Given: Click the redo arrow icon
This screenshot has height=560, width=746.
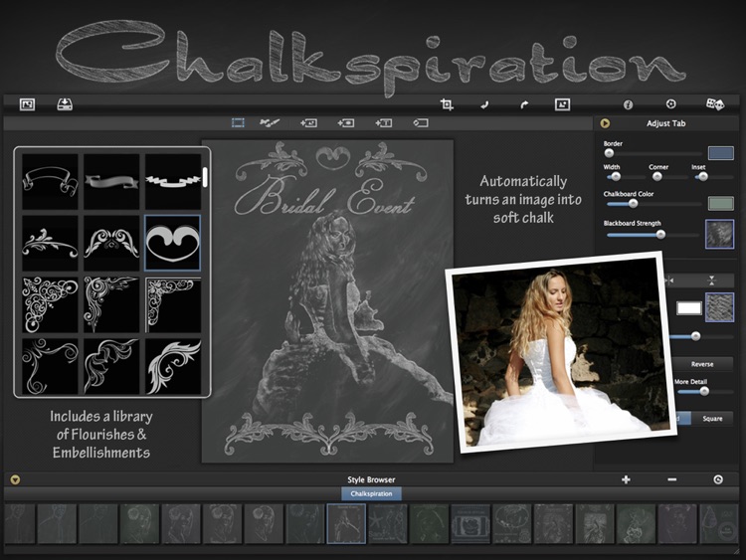Looking at the screenshot, I should click(524, 104).
